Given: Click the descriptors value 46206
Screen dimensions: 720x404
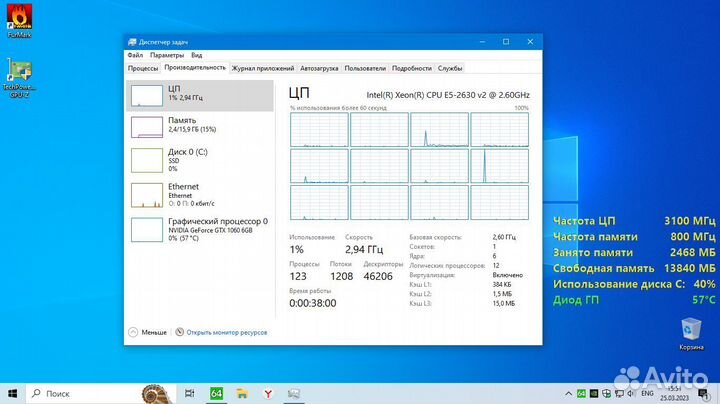Looking at the screenshot, I should coord(378,276).
